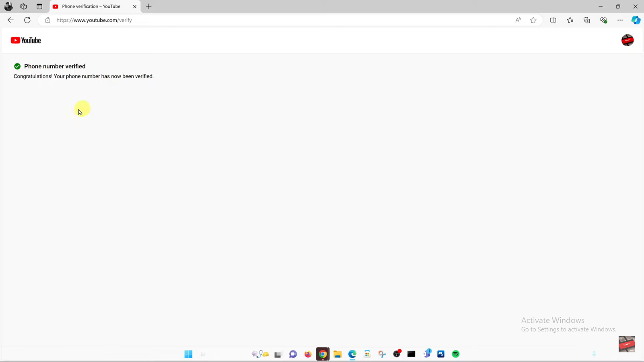Open YouTube account avatar menu
Viewport: 644px width, 362px height.
(627, 40)
